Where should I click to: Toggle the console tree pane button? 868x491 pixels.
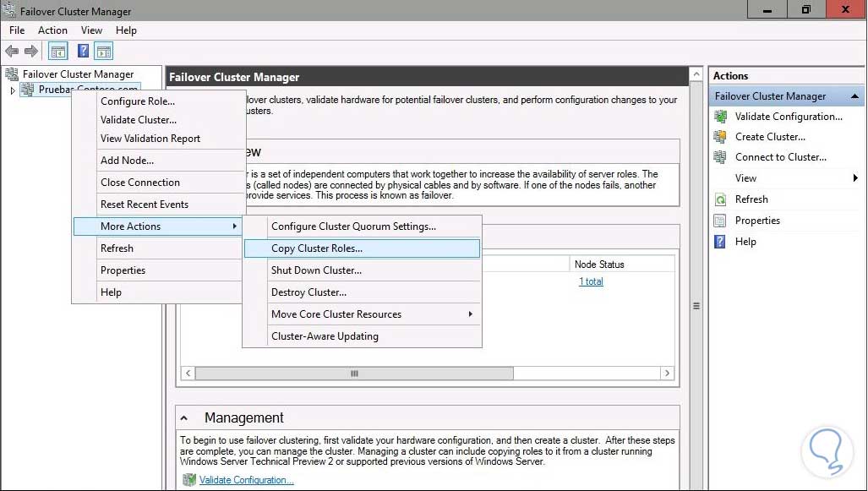tap(58, 52)
